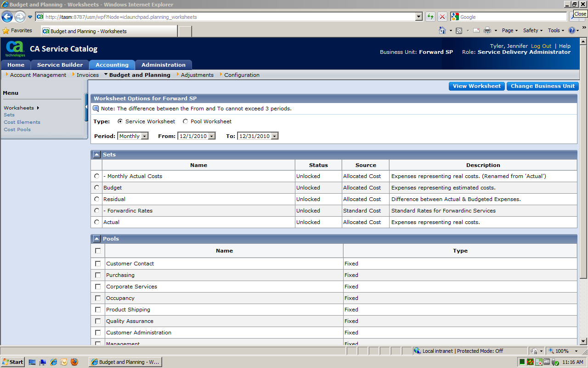Viewport: 588px width, 368px height.
Task: Click the browser Forward arrow button
Action: tap(20, 17)
